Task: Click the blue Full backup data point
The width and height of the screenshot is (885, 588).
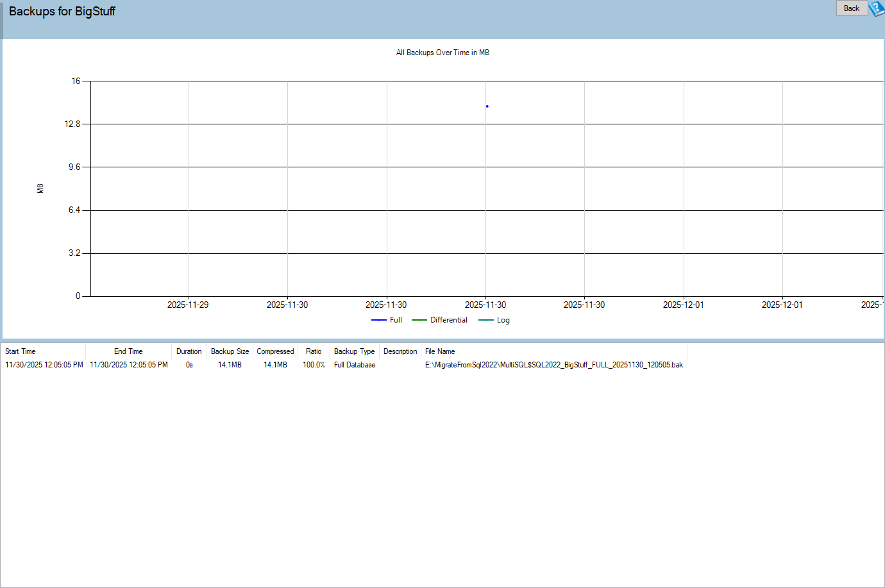Action: [487, 106]
